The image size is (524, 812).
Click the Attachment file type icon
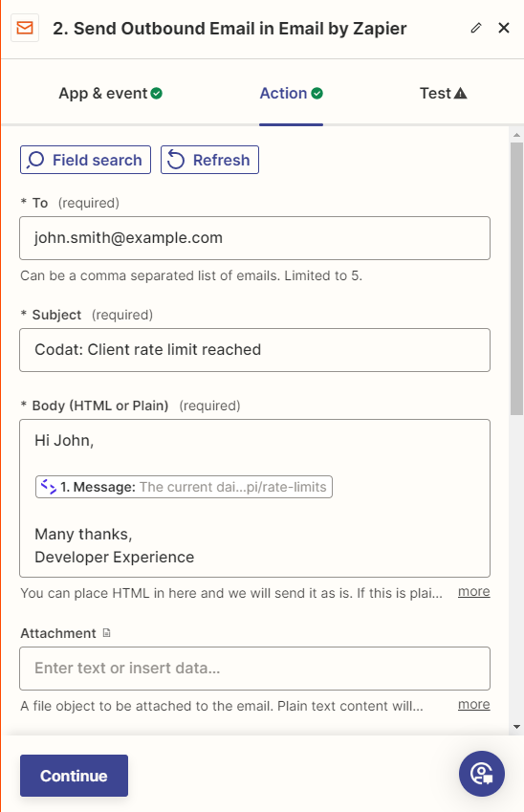[x=107, y=633]
